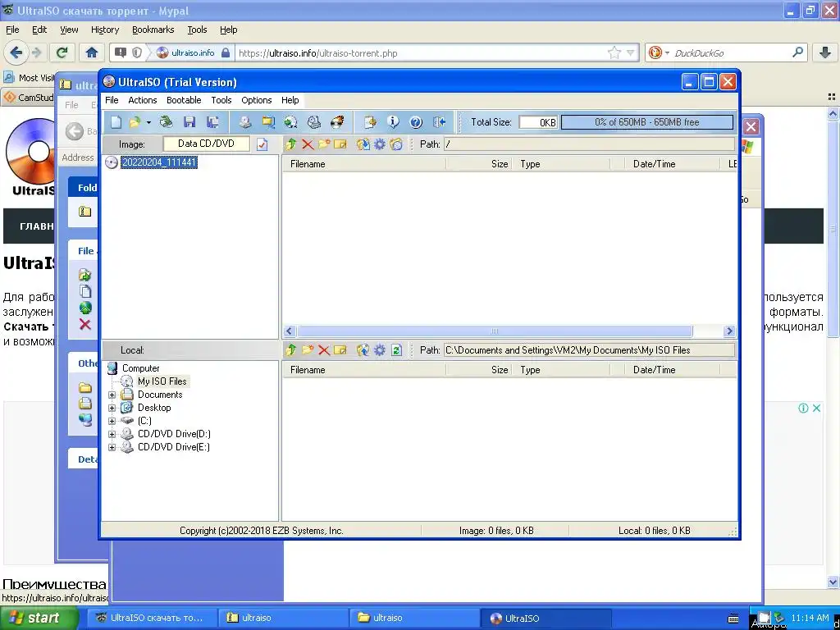Viewport: 840px width, 630px height.
Task: Click the Convert disc icon with green arrow
Action: (291, 122)
